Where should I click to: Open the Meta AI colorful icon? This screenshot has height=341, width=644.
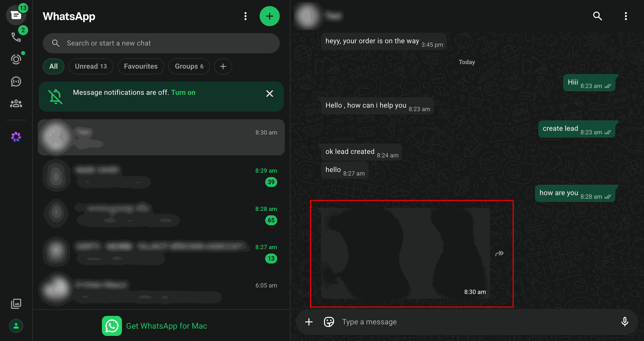pos(16,136)
